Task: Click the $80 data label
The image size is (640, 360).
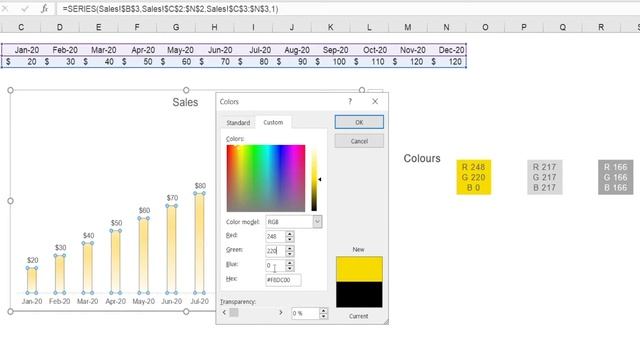Action: click(200, 186)
